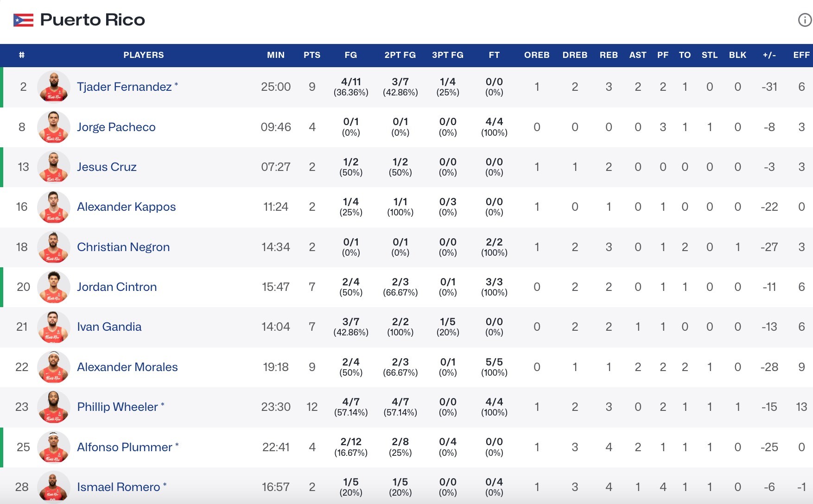Click Ismael Romero's player photo
Screen dimensions: 813x504
click(53, 486)
